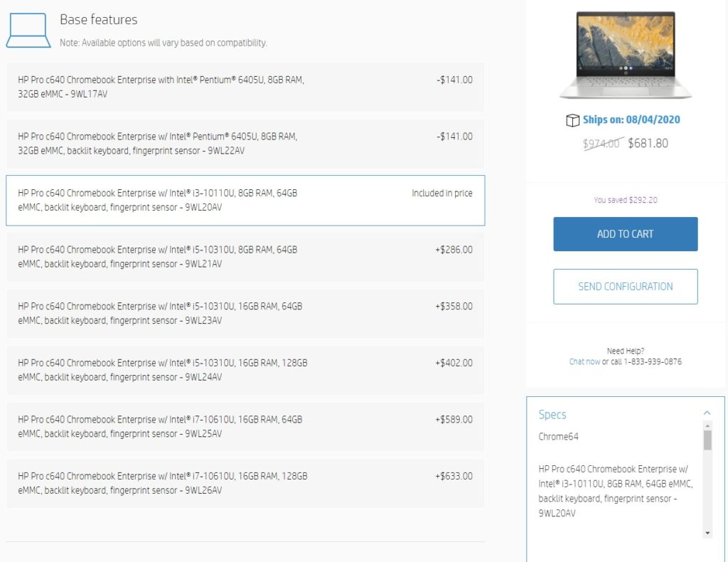This screenshot has width=728, height=562.
Task: Select the Pentium 6405U 9WL17AV option
Action: tap(245, 87)
